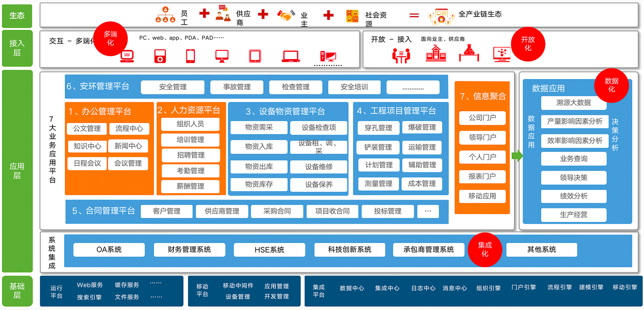Select the 安全管理 box

tap(173, 87)
